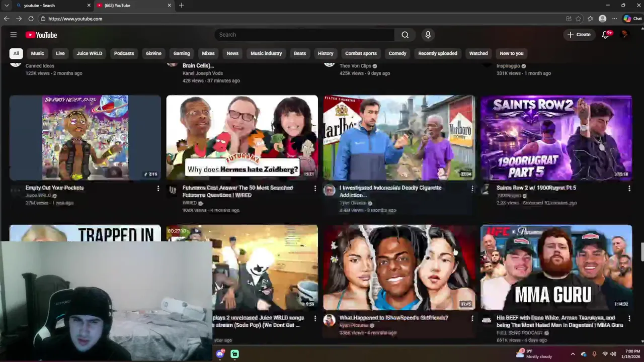Close the youtube - Search tab
Viewport: 644px width, 362px height.
[89, 6]
